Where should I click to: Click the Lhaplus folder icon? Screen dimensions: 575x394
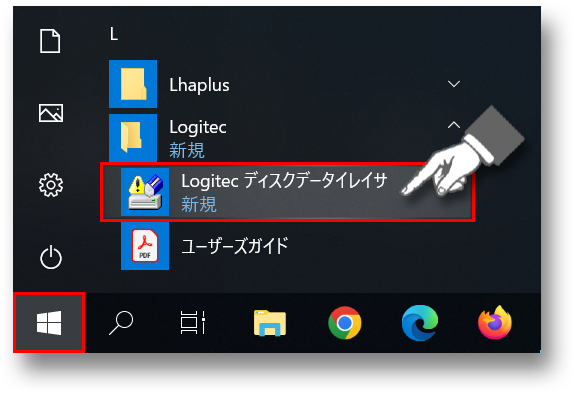pyautogui.click(x=133, y=84)
